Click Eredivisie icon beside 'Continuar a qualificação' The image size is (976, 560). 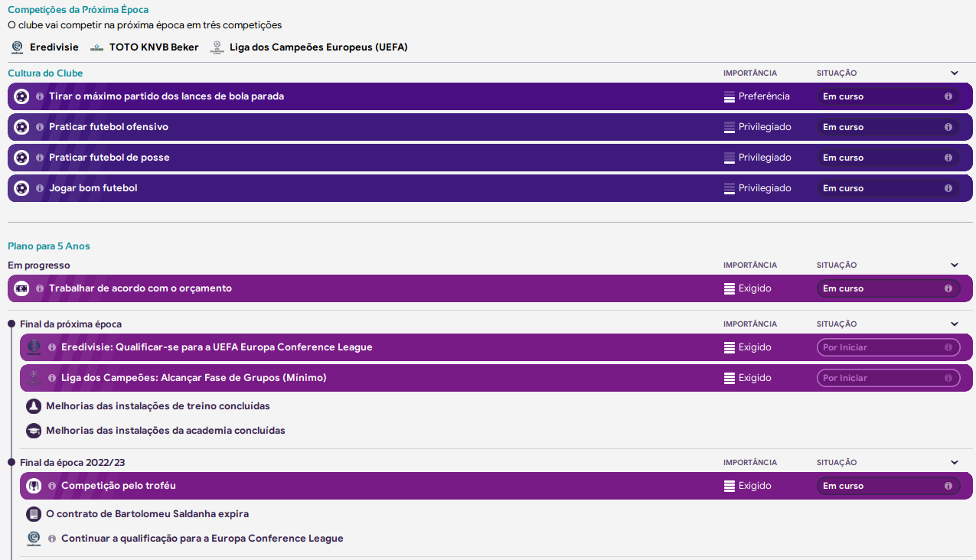pyautogui.click(x=34, y=539)
